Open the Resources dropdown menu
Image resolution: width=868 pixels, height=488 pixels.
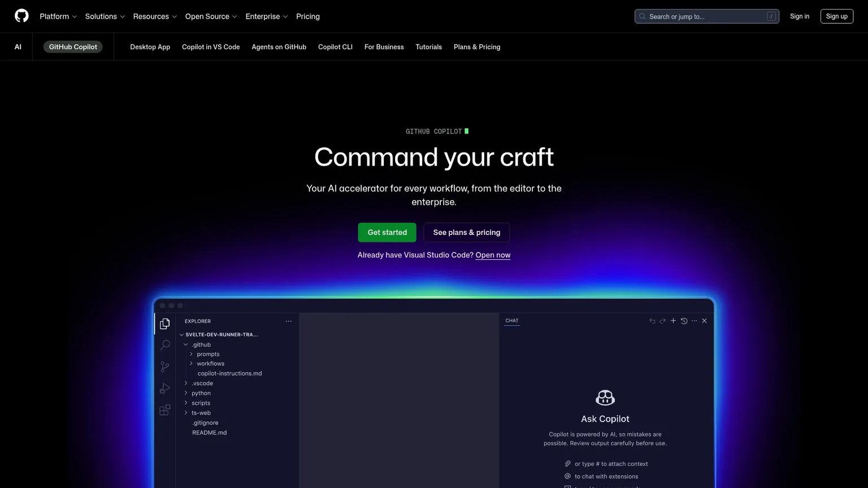click(x=155, y=16)
